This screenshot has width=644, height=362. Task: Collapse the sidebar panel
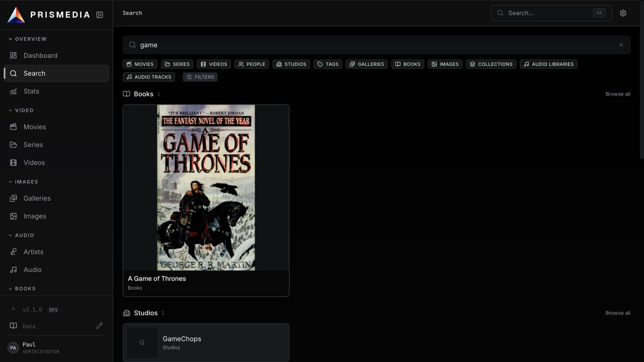(100, 15)
